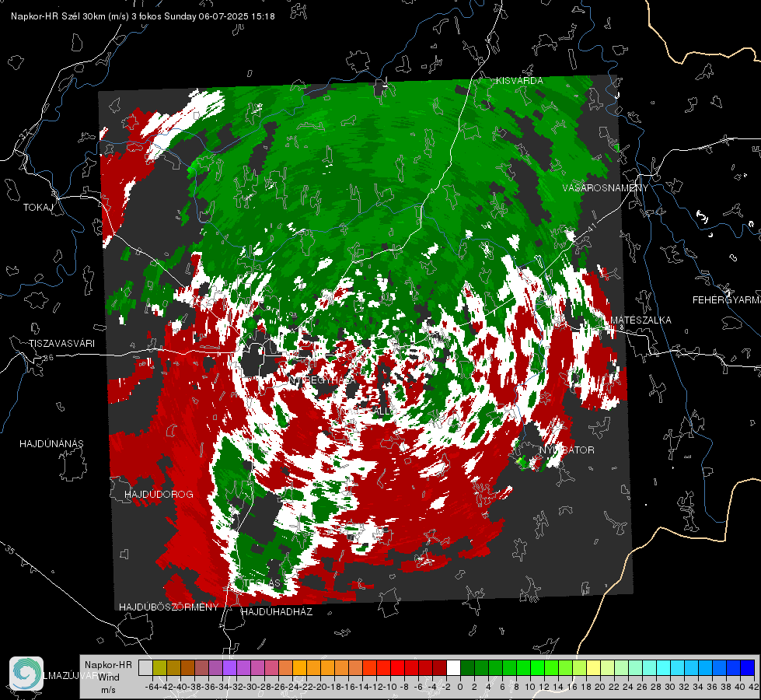The image size is (761, 700).
Task: Click the Napkor-HR legend title
Action: (x=108, y=664)
